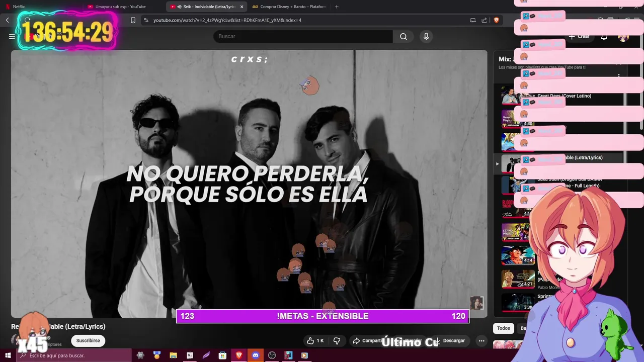Open Notion from the taskbar
The width and height of the screenshot is (644, 362).
tap(190, 355)
